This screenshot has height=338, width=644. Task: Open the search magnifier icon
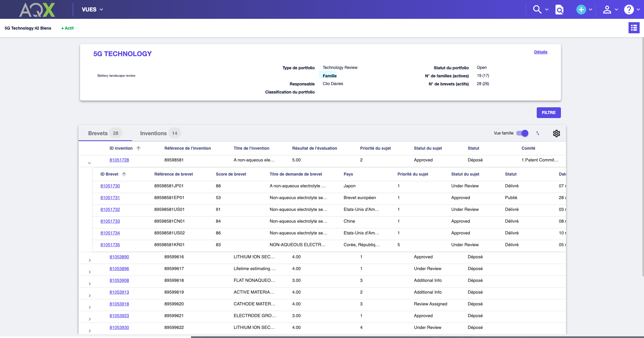537,9
